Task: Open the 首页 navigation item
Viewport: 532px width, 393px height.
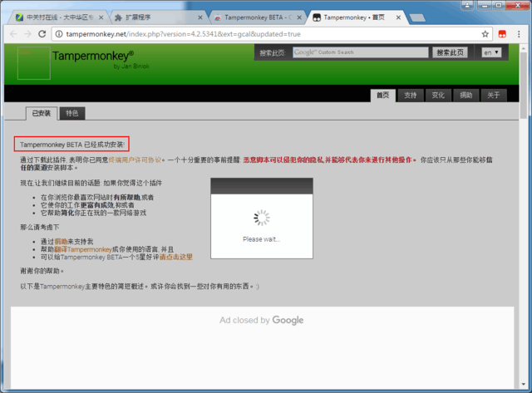Action: tap(382, 96)
